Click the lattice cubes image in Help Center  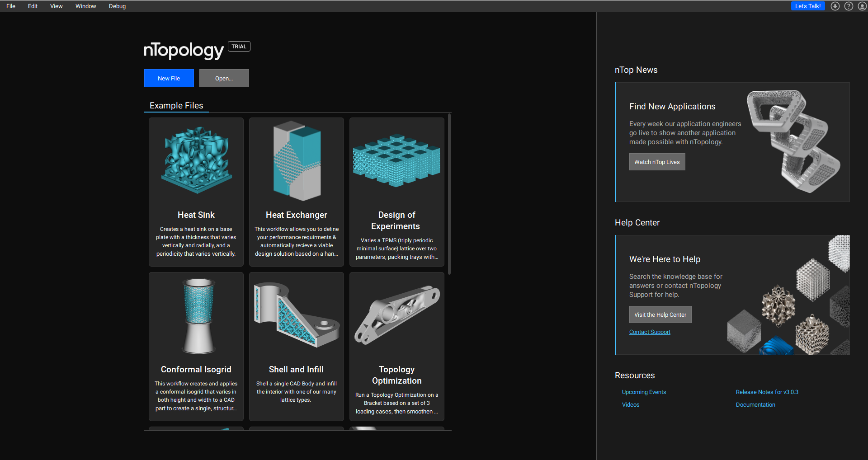click(788, 295)
